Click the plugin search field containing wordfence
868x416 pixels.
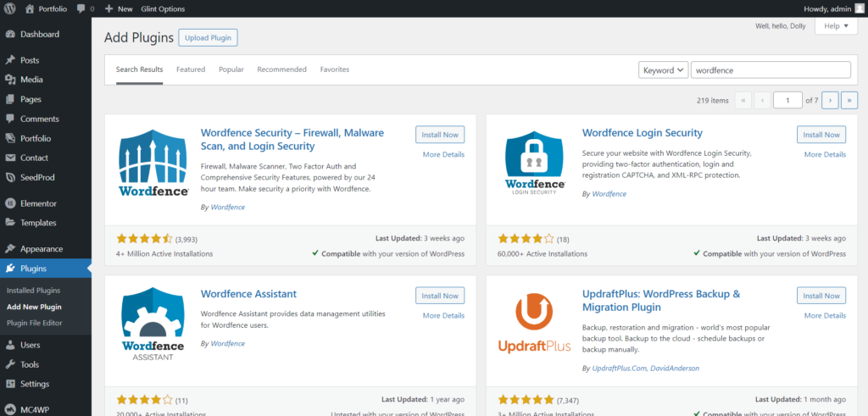click(771, 70)
